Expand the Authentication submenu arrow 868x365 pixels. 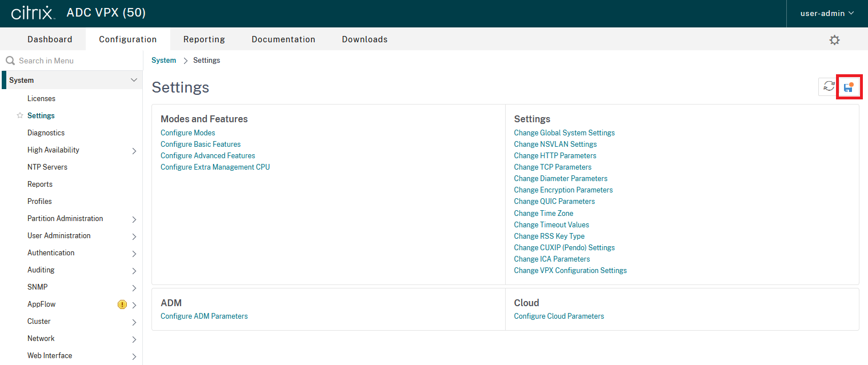[134, 254]
